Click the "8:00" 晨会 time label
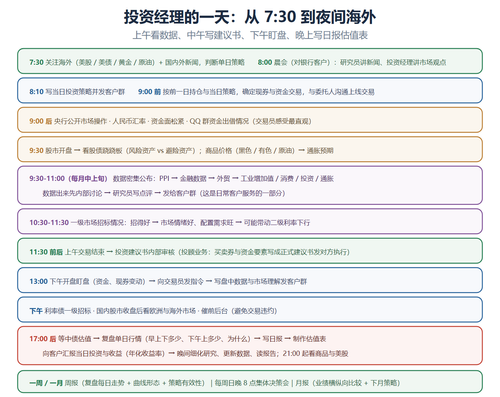Screen dimensions: 500x397 (265, 62)
